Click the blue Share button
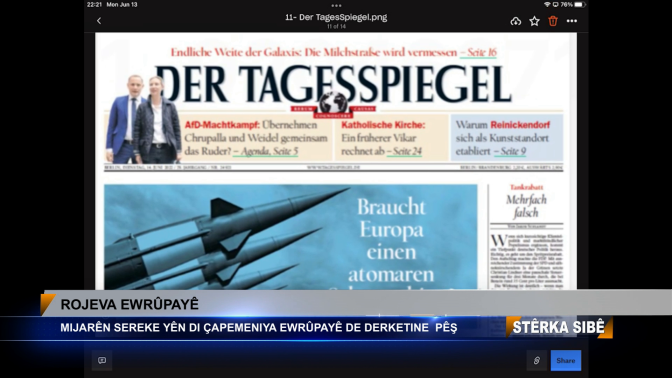This screenshot has width=672, height=378. (x=566, y=360)
